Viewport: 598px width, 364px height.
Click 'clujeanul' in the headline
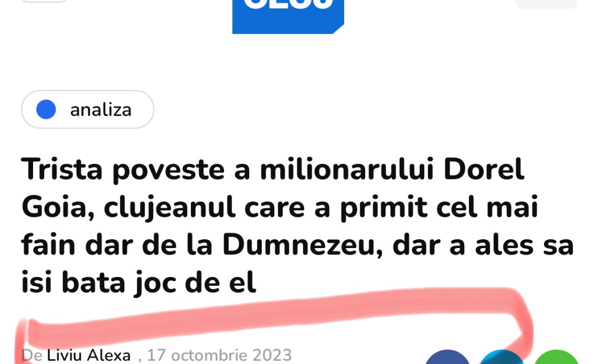pos(169,208)
